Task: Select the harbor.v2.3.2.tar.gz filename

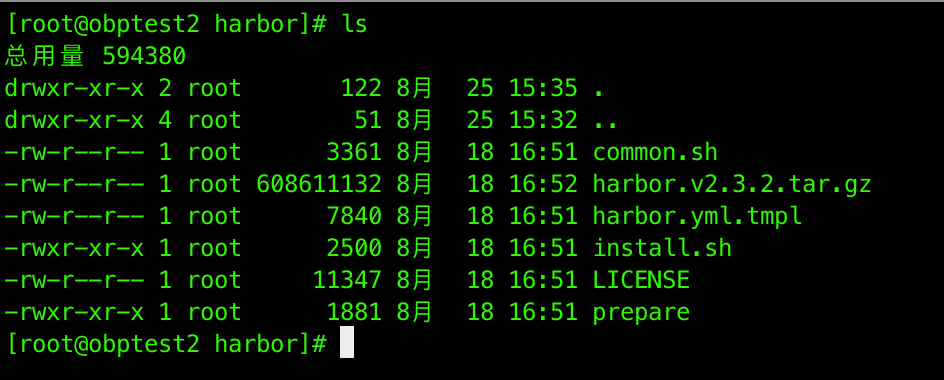Action: coord(732,184)
